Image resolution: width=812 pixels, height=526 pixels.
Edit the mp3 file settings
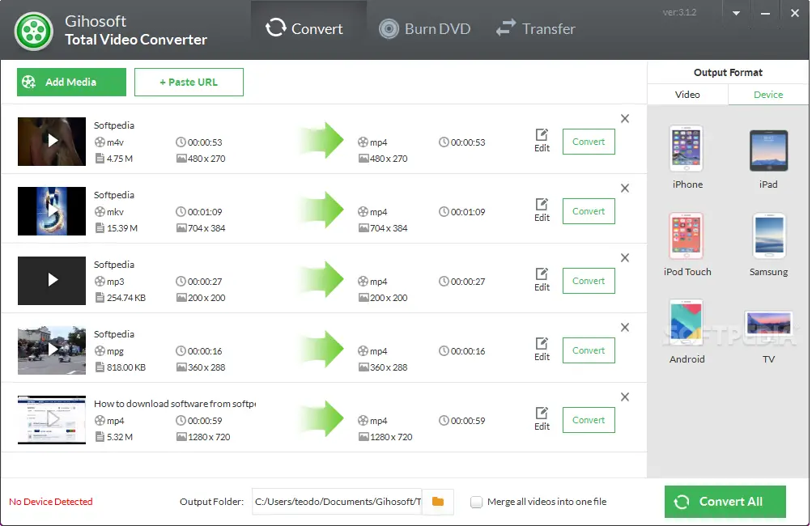tap(542, 279)
